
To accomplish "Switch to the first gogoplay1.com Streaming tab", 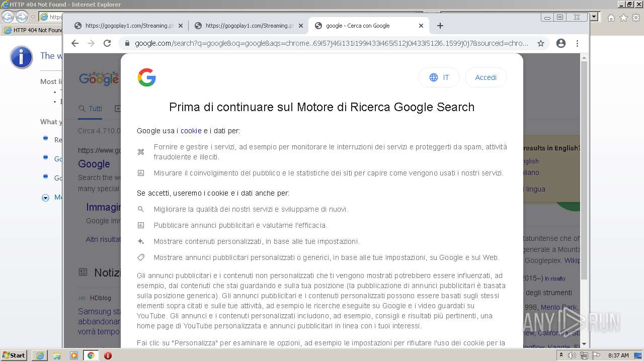I will (x=128, y=26).
